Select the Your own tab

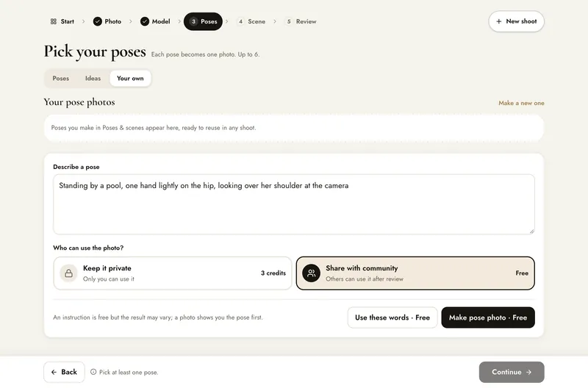(130, 79)
